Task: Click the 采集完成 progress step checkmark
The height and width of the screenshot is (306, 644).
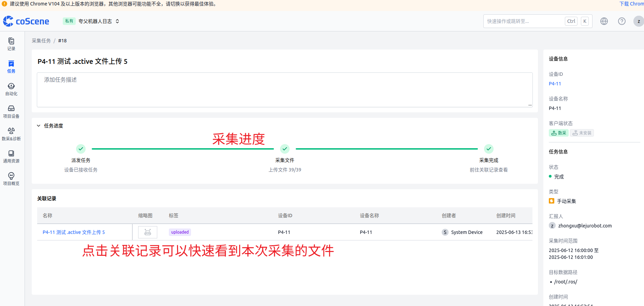Action: coord(488,149)
